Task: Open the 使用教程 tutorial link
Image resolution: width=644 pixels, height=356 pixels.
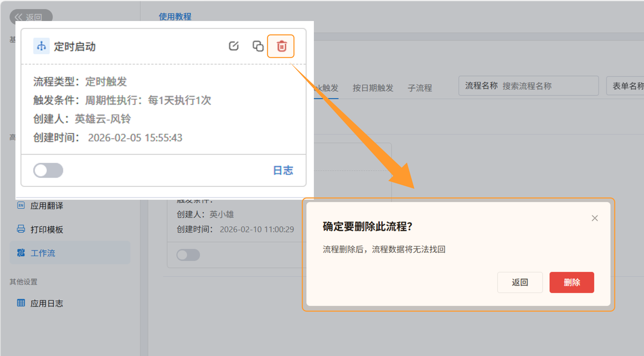Action: pos(175,17)
